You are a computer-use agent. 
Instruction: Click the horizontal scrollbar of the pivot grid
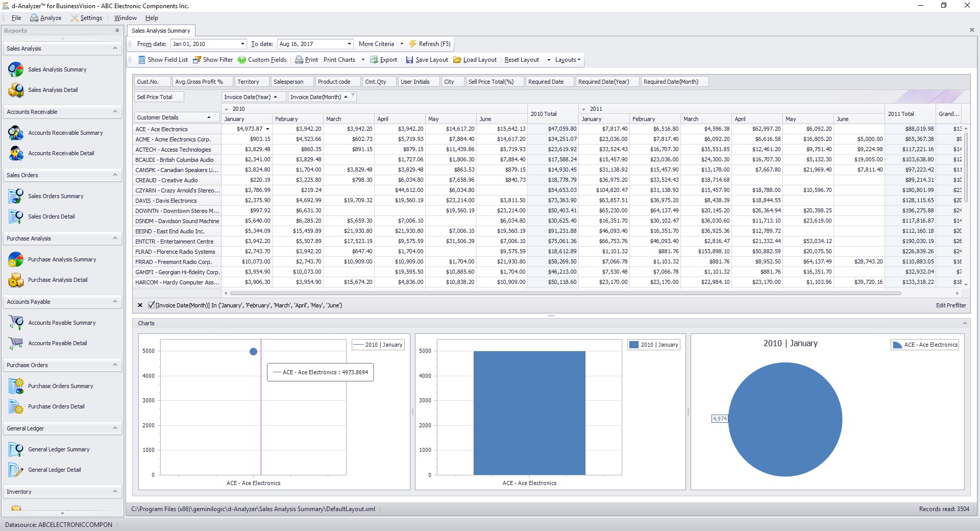(x=565, y=294)
